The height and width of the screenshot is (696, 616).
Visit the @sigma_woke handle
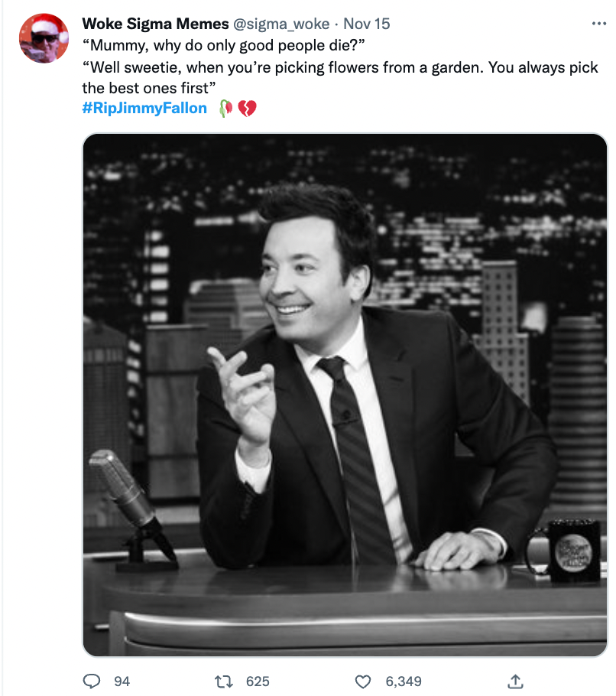pyautogui.click(x=281, y=24)
